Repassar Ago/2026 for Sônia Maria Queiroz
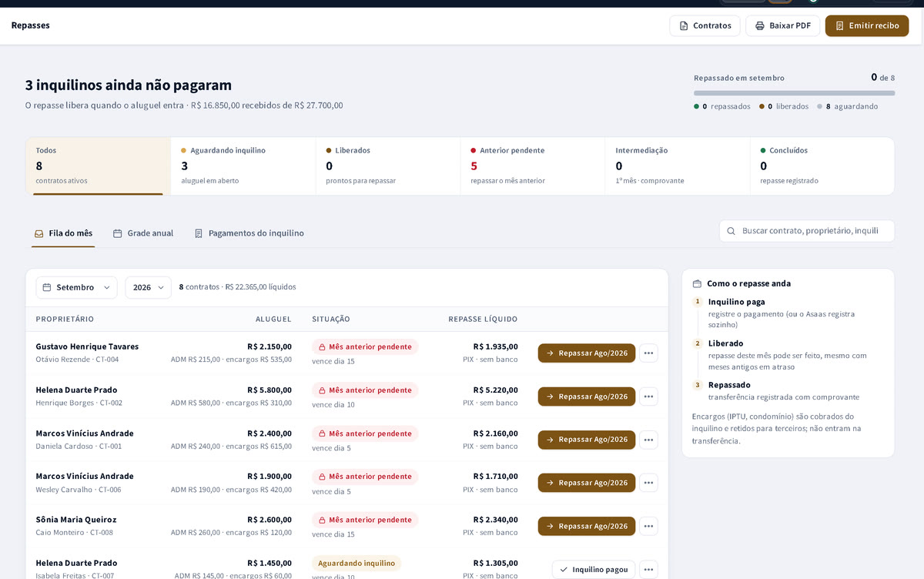The width and height of the screenshot is (924, 579). tap(587, 526)
